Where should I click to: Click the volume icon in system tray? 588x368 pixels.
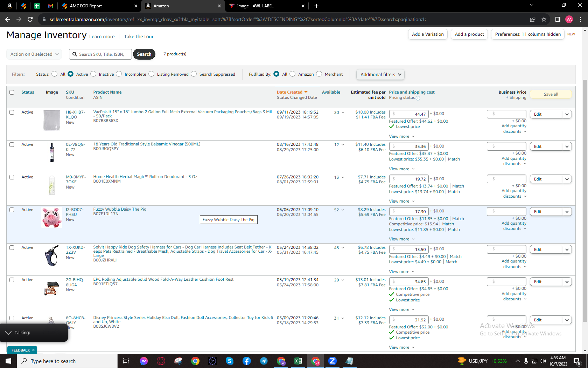[x=543, y=361]
